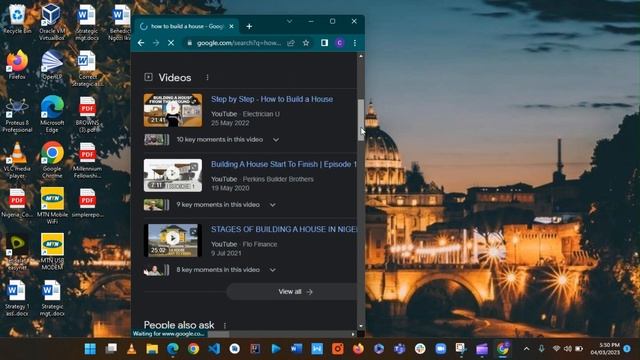Select the Firefox desktop shortcut
The image size is (640, 360).
click(17, 64)
